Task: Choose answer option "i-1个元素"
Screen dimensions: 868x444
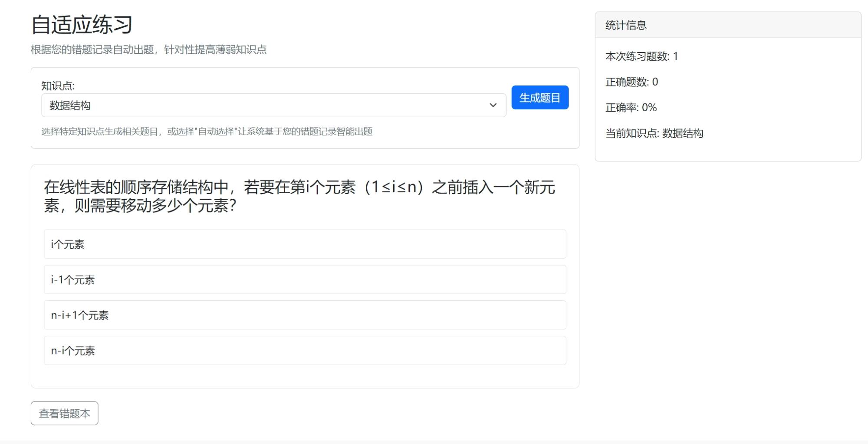Action: (x=305, y=280)
